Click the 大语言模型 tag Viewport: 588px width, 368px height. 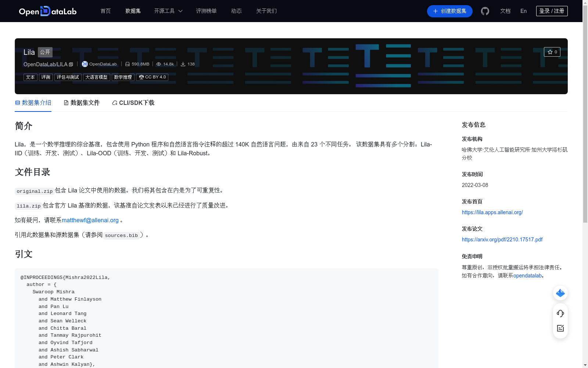point(97,77)
